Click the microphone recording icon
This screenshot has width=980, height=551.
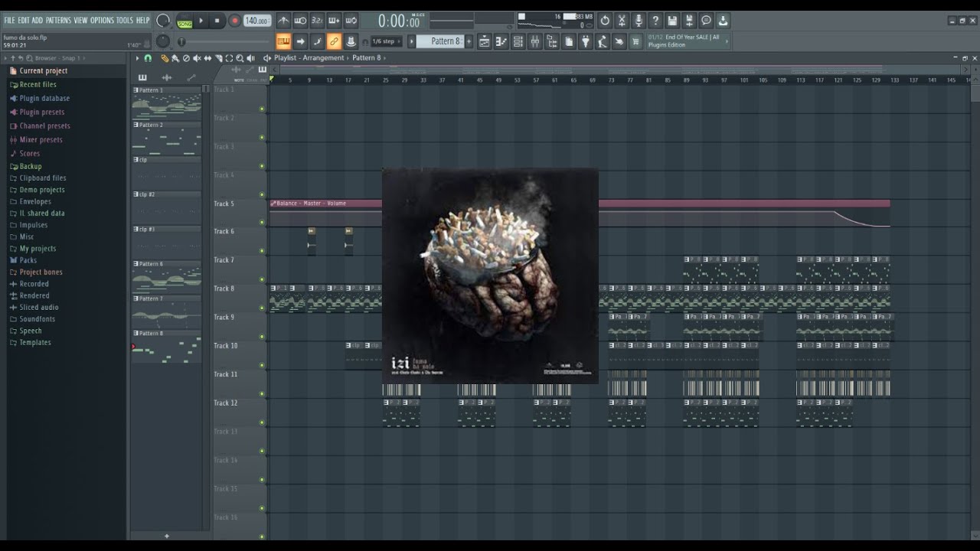click(639, 21)
